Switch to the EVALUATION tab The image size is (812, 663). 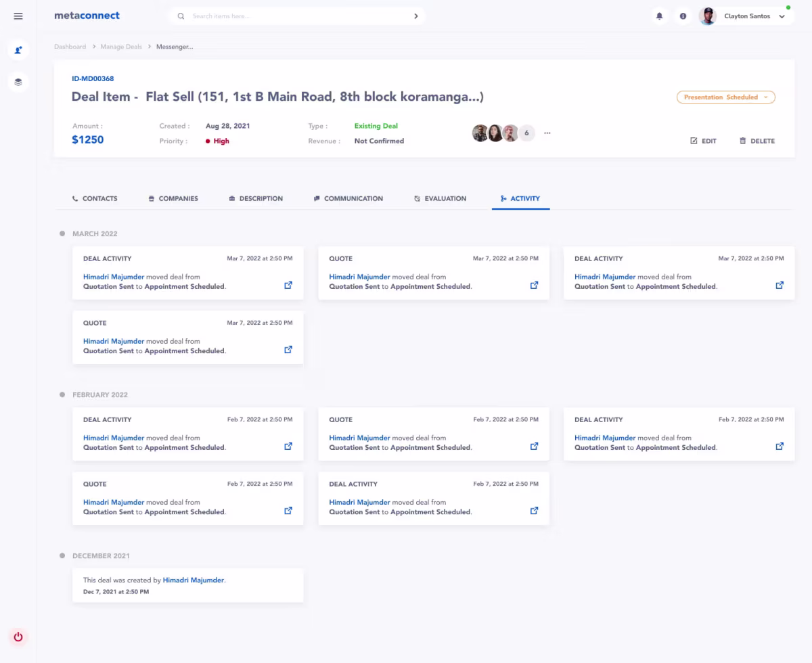tap(441, 198)
